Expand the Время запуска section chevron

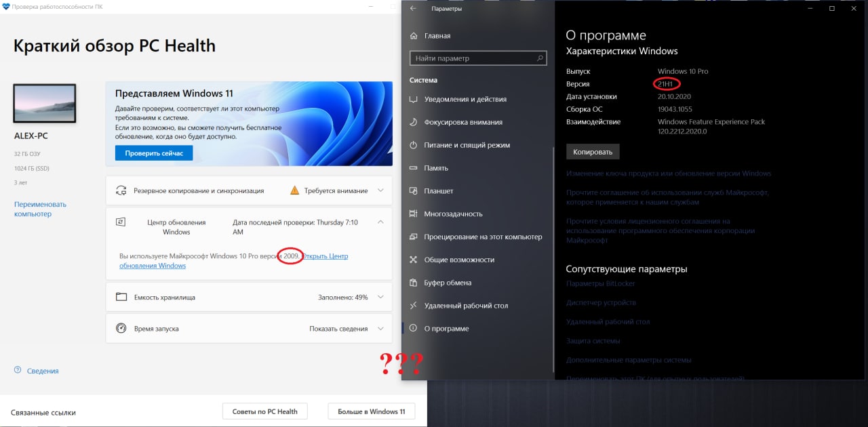coord(380,328)
